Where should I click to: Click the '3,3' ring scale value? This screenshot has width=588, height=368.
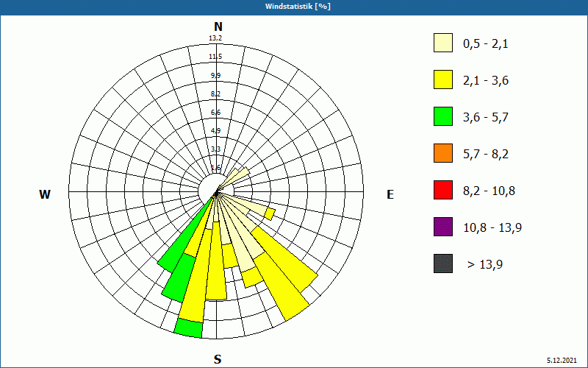[x=215, y=149]
